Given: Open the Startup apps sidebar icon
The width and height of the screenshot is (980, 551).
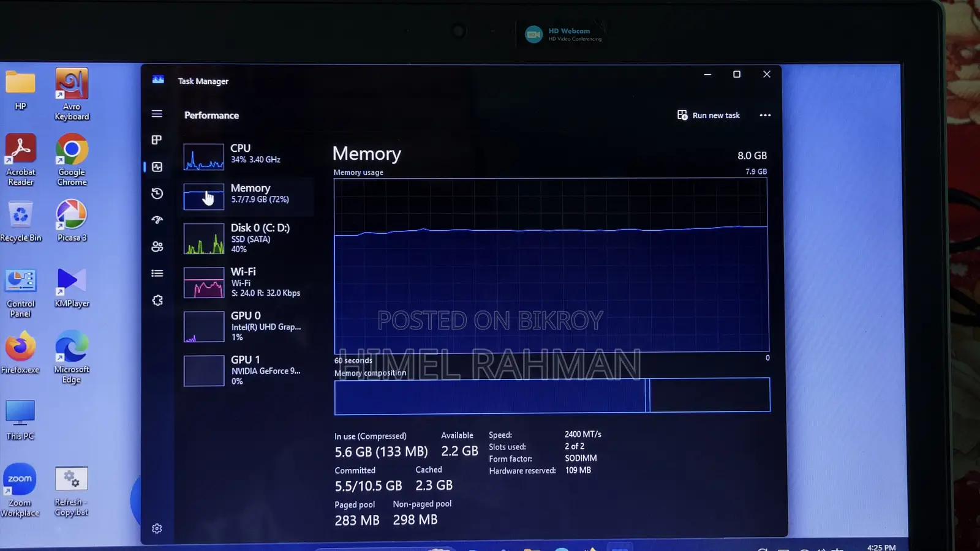Looking at the screenshot, I should (157, 220).
